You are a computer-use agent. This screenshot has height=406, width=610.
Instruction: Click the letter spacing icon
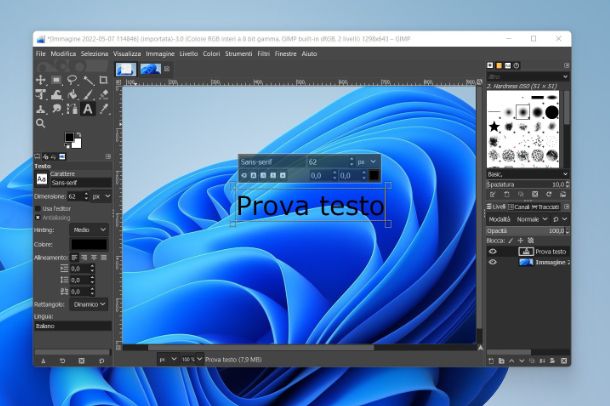[x=64, y=291]
